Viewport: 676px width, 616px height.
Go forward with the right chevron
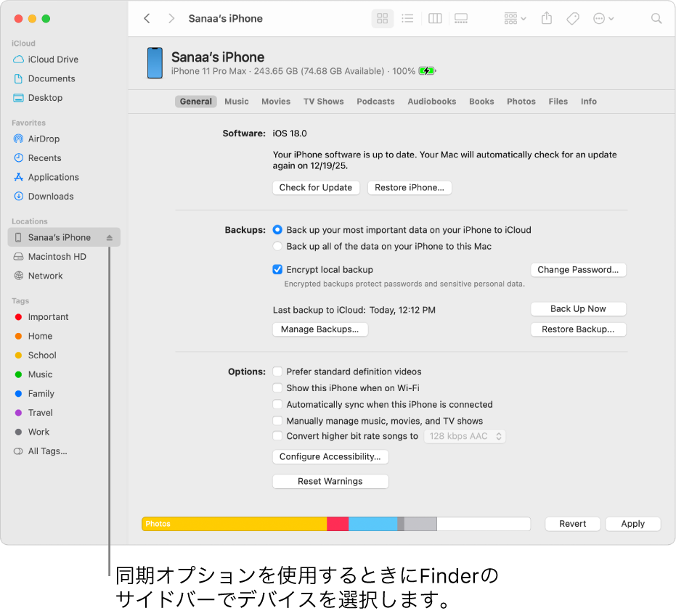tap(171, 19)
